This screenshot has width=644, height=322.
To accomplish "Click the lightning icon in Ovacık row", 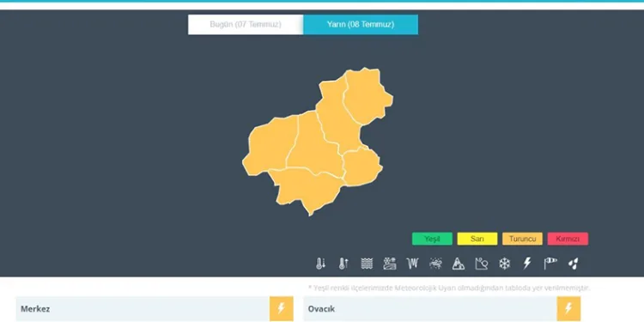I will (x=568, y=308).
